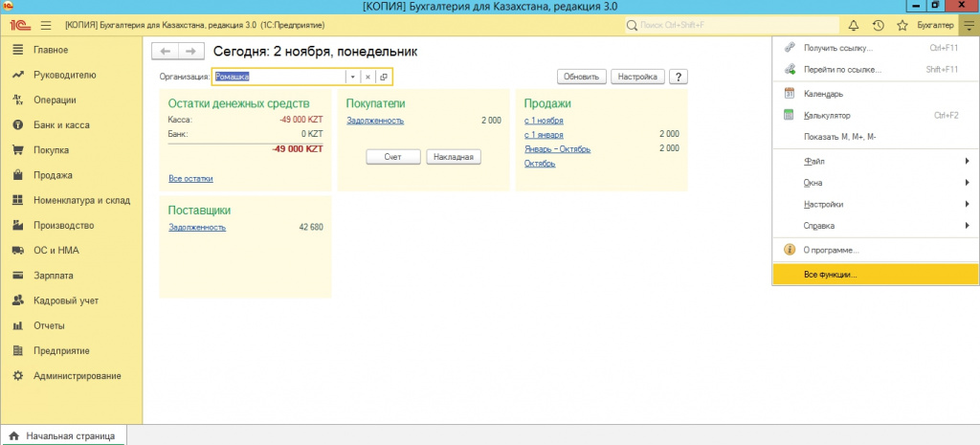Viewport: 980px width, 445px height.
Task: Go forward with the right arrow button
Action: (191, 52)
